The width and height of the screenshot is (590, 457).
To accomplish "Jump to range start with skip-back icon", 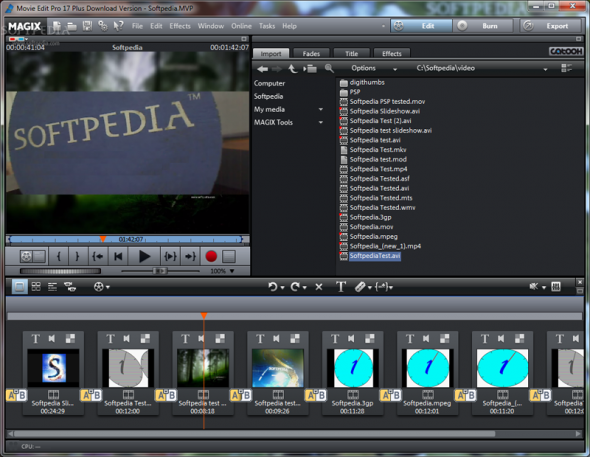I will coord(118,257).
